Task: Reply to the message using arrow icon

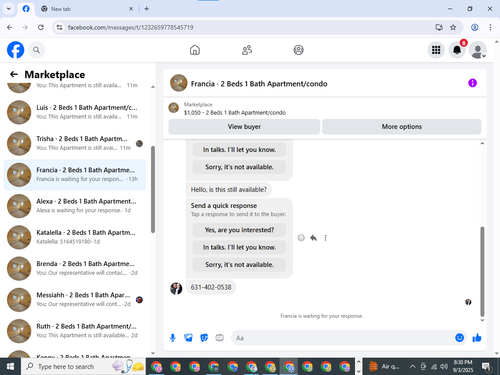Action: pyautogui.click(x=313, y=238)
